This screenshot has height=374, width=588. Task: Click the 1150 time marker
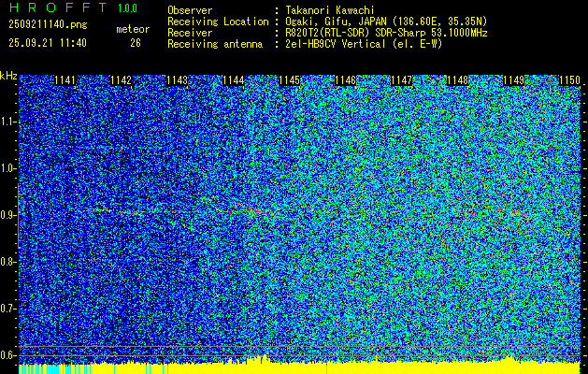pyautogui.click(x=570, y=80)
